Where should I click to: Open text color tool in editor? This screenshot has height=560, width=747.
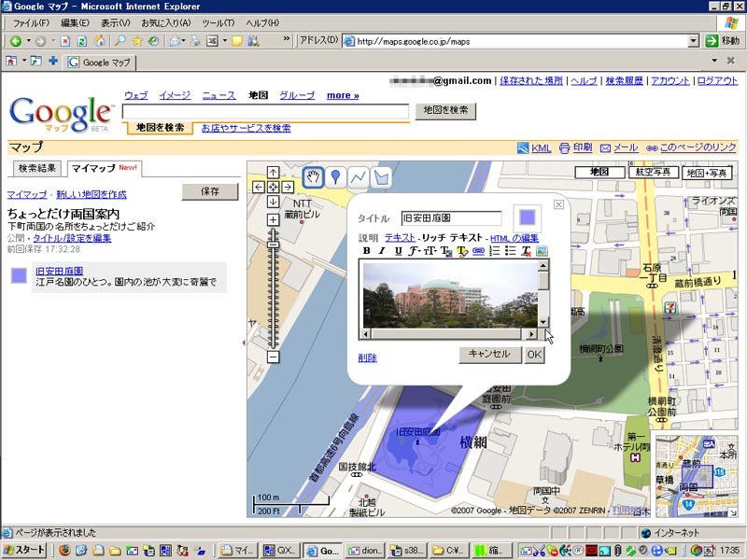446,251
